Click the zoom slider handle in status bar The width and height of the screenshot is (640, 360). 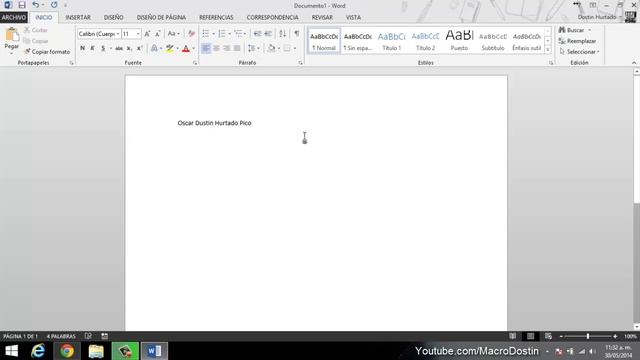click(x=588, y=336)
